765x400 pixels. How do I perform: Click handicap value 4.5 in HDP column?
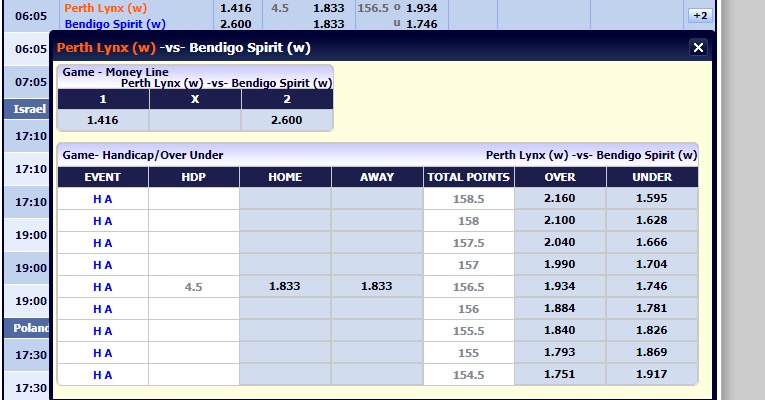click(x=193, y=287)
